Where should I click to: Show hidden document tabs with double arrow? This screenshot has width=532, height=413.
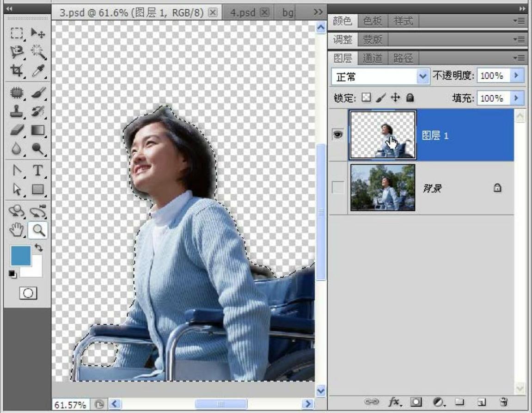pos(318,12)
